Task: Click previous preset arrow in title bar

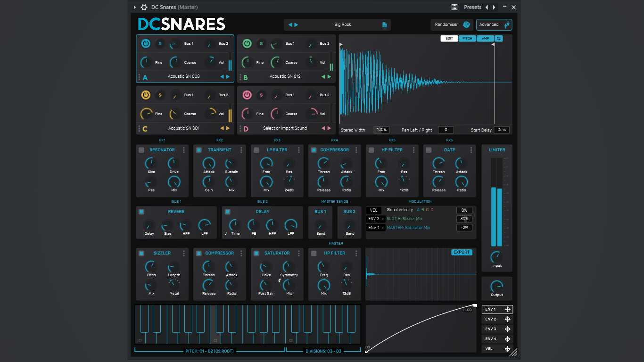Action: click(487, 7)
